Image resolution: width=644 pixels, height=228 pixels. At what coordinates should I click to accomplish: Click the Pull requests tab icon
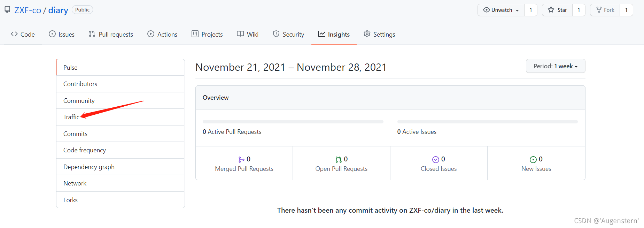pyautogui.click(x=92, y=34)
